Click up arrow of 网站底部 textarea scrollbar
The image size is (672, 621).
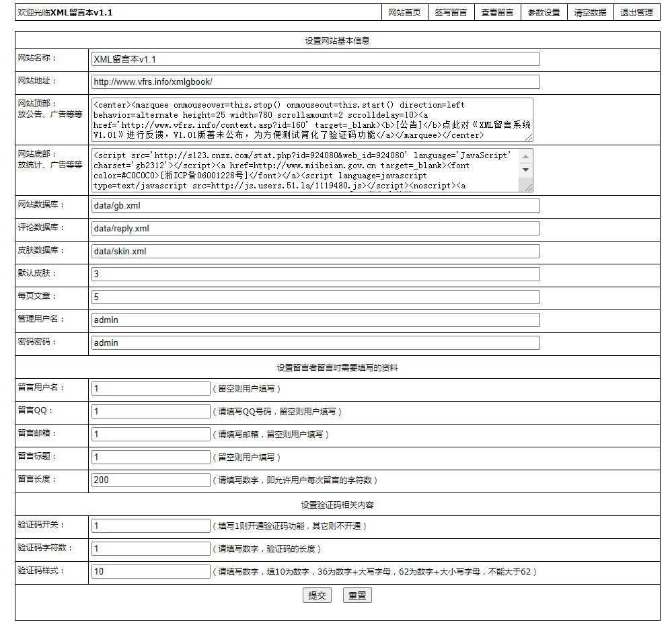526,157
